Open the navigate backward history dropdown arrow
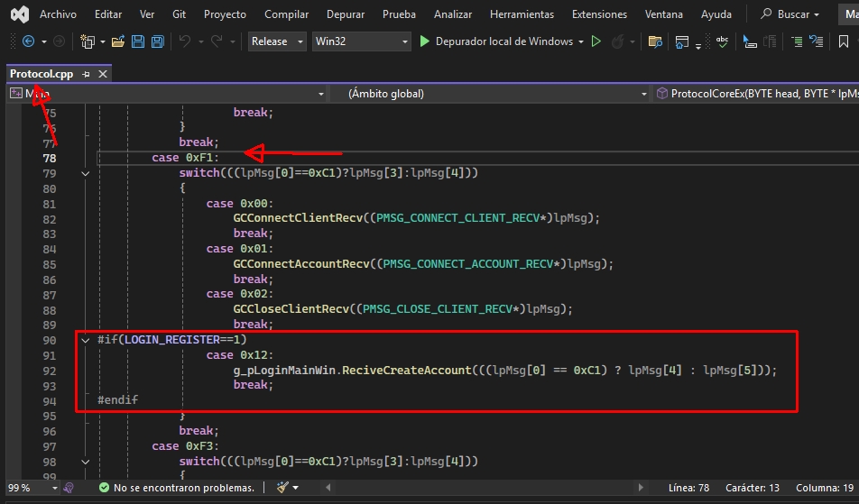This screenshot has width=859, height=504. 44,41
